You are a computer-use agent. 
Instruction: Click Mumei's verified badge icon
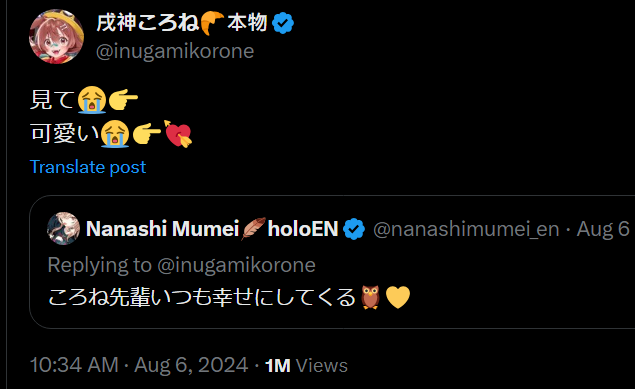(354, 229)
